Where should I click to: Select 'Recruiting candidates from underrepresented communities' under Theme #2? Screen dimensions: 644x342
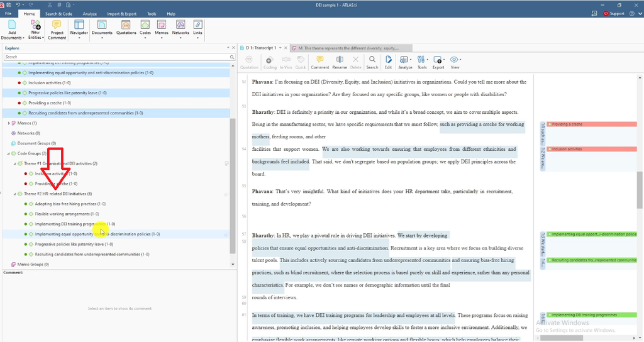pos(92,254)
